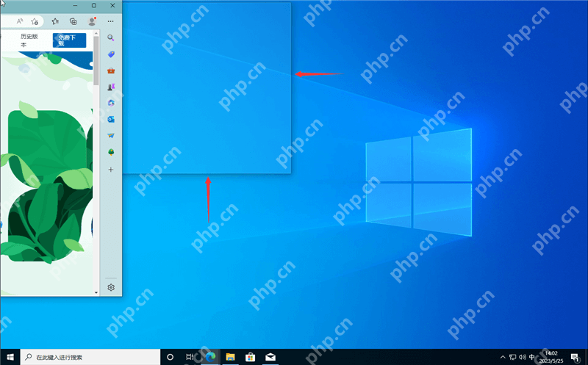The width and height of the screenshot is (588, 365).
Task: Open sidebar settings gear icon
Action: coord(111,287)
